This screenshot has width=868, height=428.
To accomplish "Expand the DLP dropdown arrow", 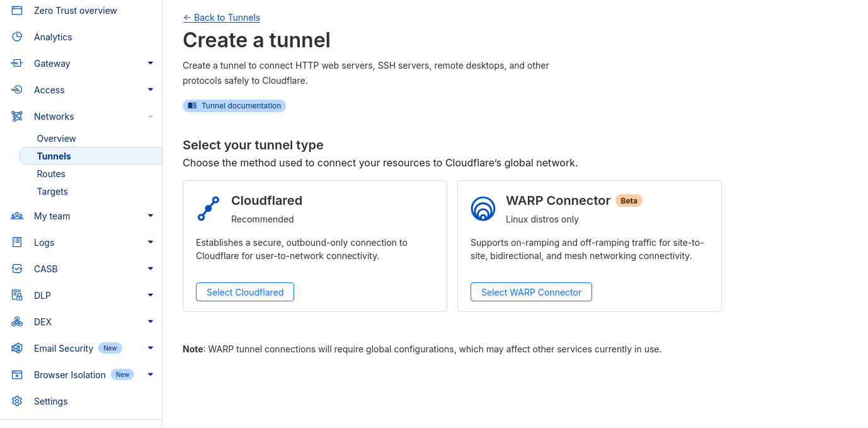I will (x=151, y=295).
